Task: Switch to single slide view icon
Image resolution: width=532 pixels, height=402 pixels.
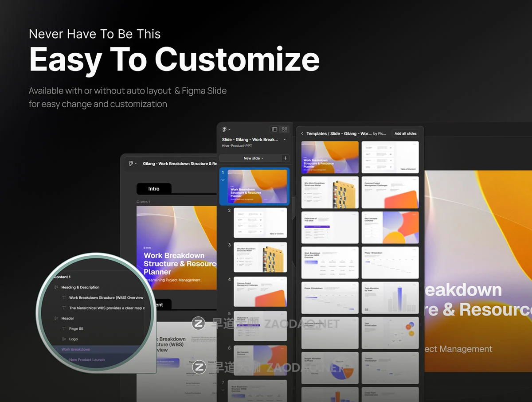Action: (x=274, y=129)
